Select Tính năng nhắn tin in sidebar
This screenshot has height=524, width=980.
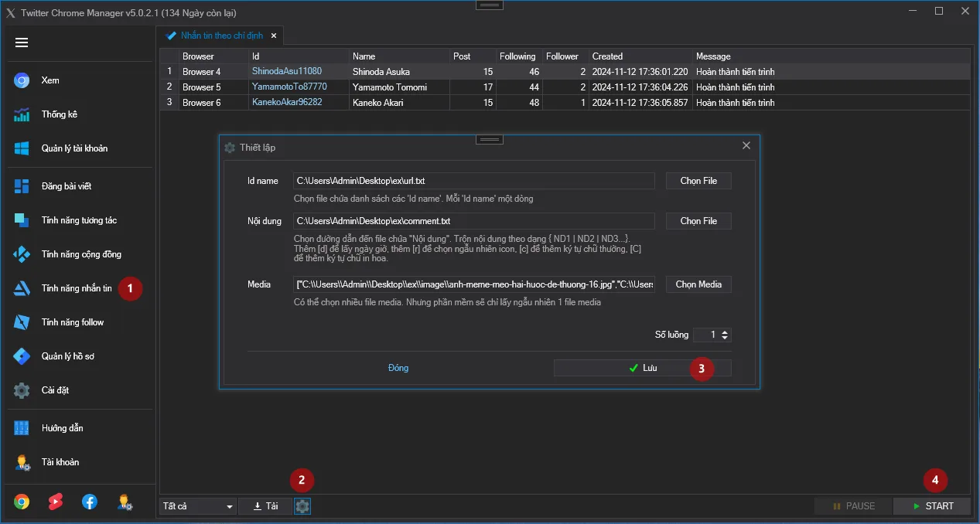point(77,288)
